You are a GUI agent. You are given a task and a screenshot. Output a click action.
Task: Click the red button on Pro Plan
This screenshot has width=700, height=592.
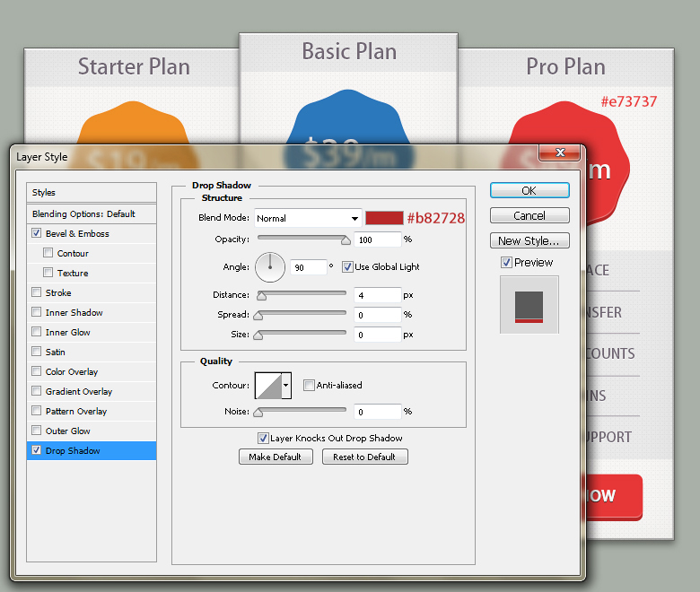[x=614, y=497]
